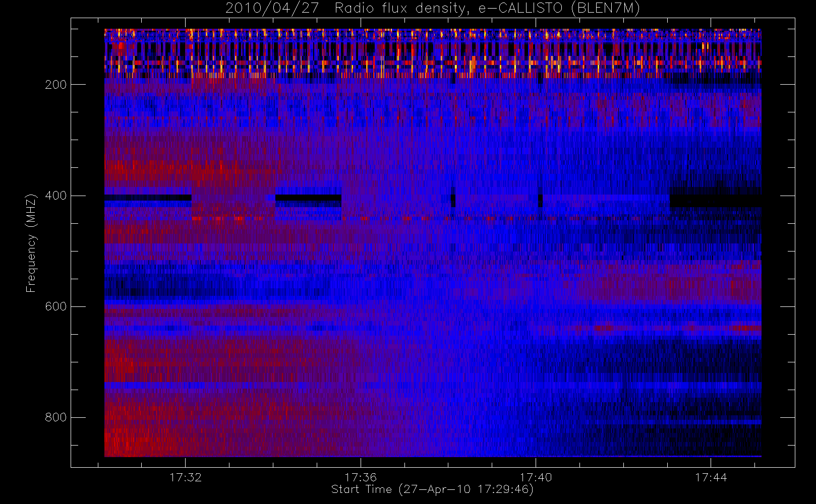
Task: Click the 600 frequency tick label
Action: click(55, 306)
